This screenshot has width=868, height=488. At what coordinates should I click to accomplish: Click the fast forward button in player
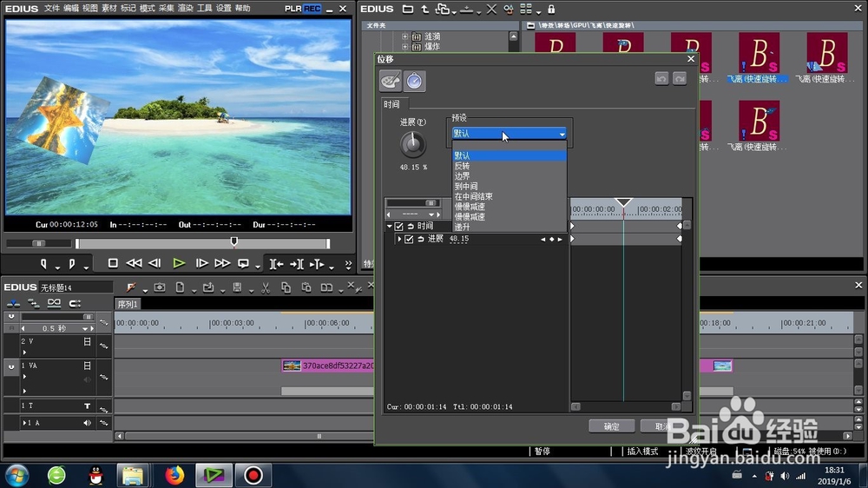(222, 264)
